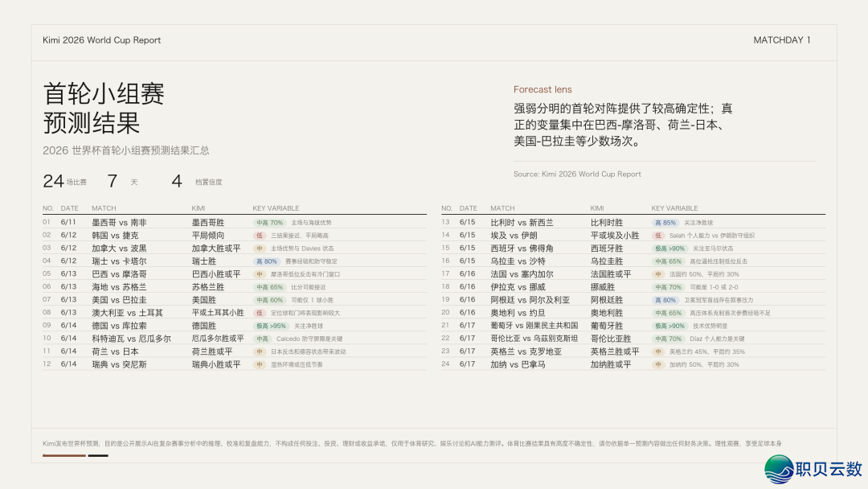This screenshot has height=489, width=868.
Task: Click the '极高 >90%' badge in Spain row
Action: pyautogui.click(x=669, y=249)
